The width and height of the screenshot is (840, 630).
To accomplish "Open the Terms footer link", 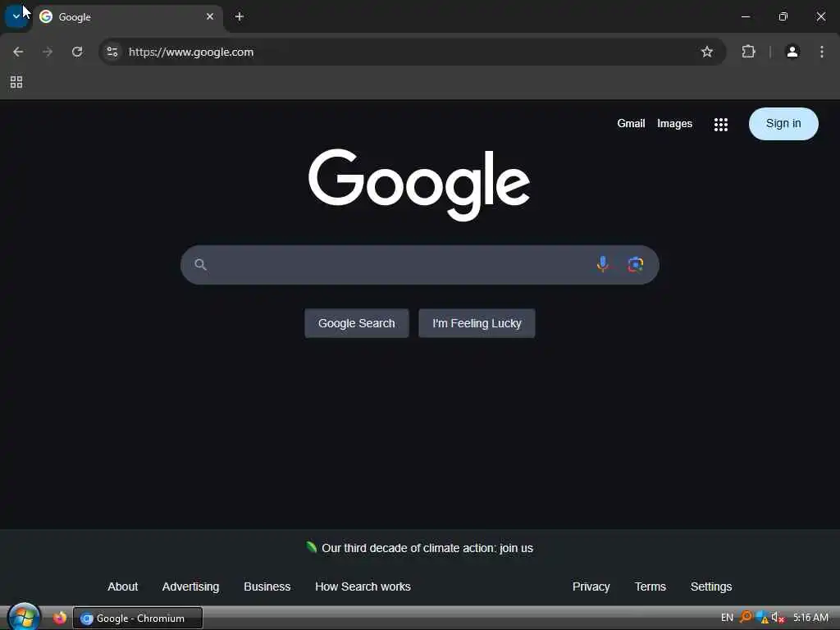I will click(650, 587).
